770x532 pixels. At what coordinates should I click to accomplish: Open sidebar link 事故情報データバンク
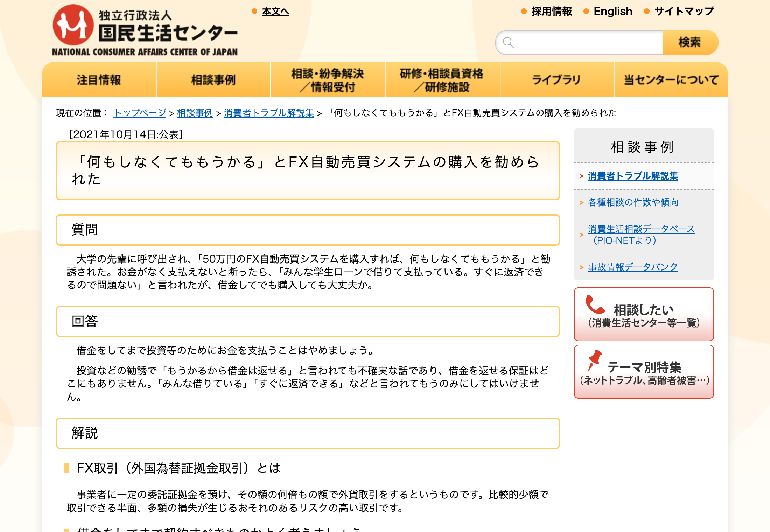pos(633,267)
